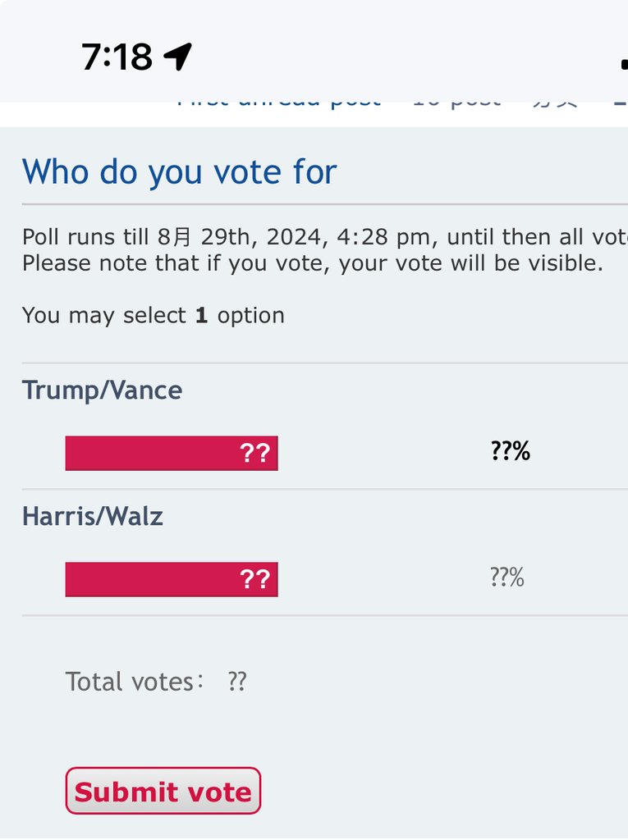628x840 pixels.
Task: Tap the location services arrow icon
Action: [x=178, y=57]
